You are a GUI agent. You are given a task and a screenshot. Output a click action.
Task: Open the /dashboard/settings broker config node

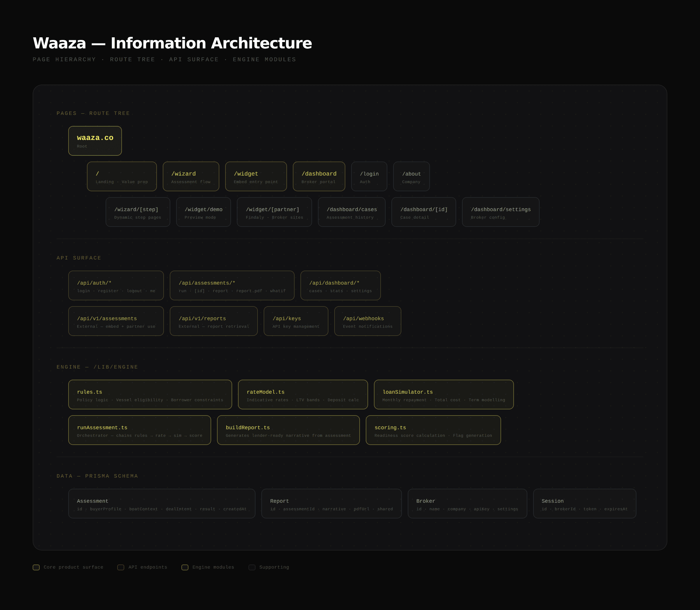[501, 212]
